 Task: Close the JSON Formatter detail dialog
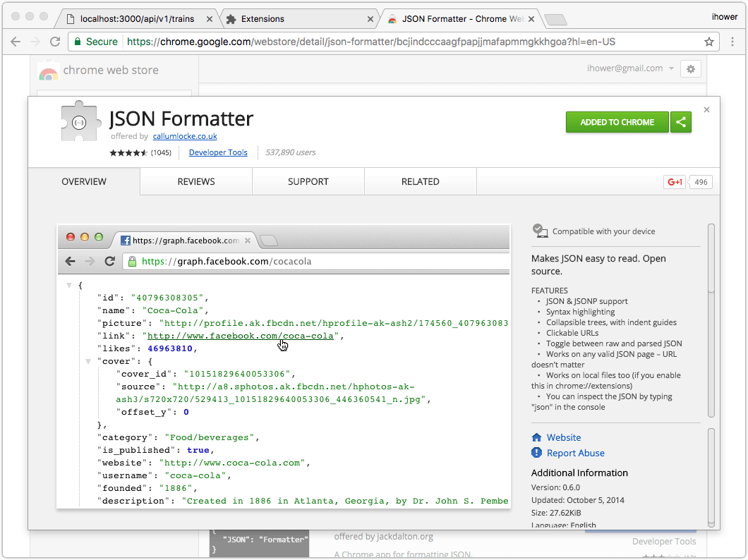click(706, 109)
